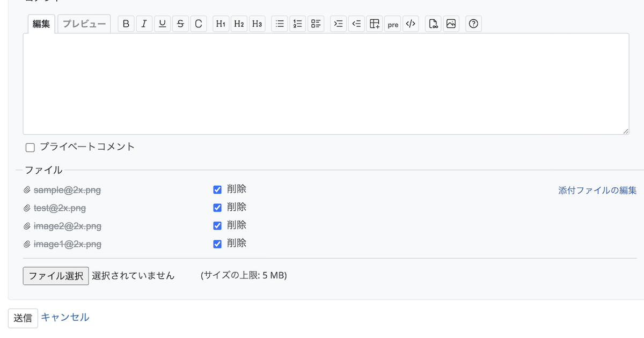Click inside the comment text area

(325, 84)
